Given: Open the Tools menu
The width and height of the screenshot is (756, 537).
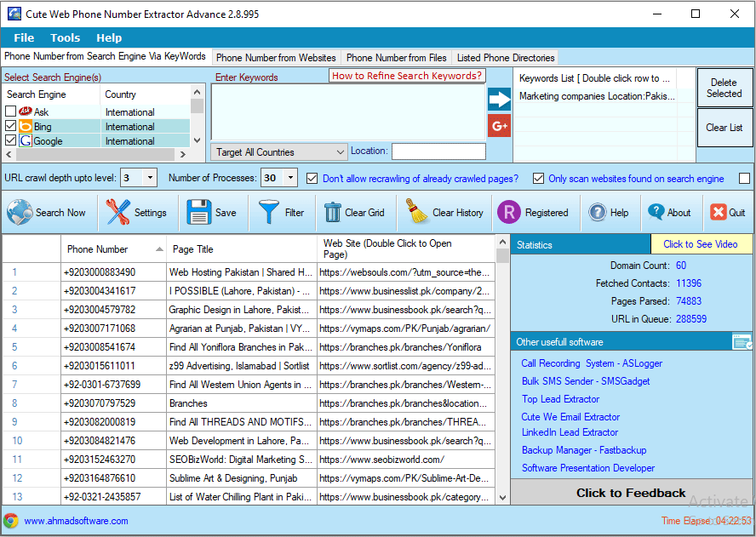Looking at the screenshot, I should pyautogui.click(x=65, y=37).
